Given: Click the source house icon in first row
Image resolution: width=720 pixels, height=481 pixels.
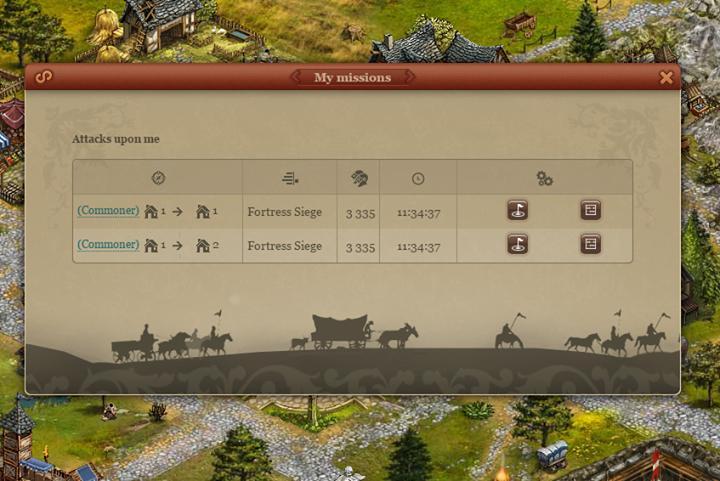Looking at the screenshot, I should (151, 212).
